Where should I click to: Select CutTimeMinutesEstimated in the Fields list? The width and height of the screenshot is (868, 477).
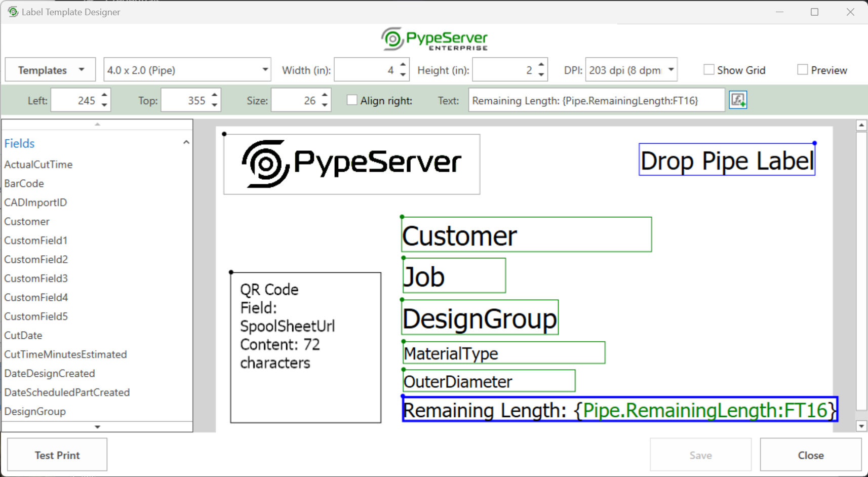(66, 354)
